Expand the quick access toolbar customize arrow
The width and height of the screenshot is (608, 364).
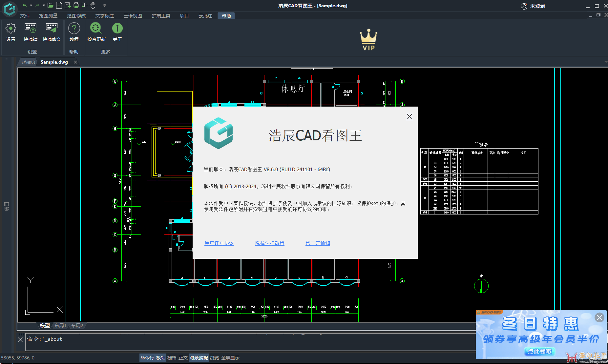pos(104,5)
